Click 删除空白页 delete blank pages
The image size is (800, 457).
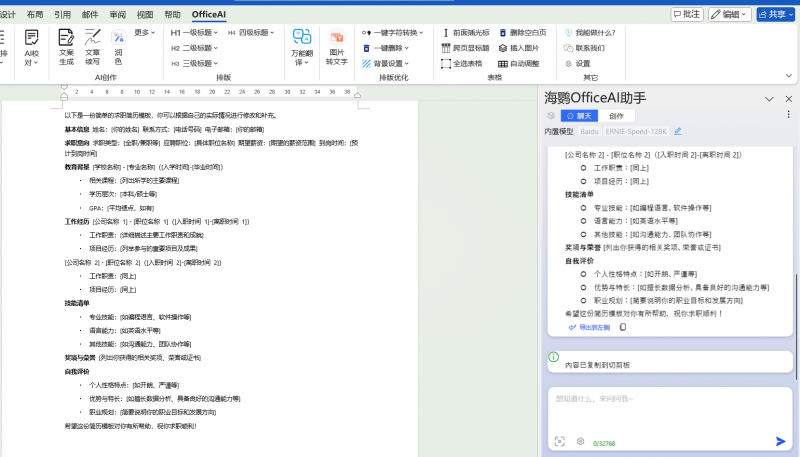(x=523, y=33)
